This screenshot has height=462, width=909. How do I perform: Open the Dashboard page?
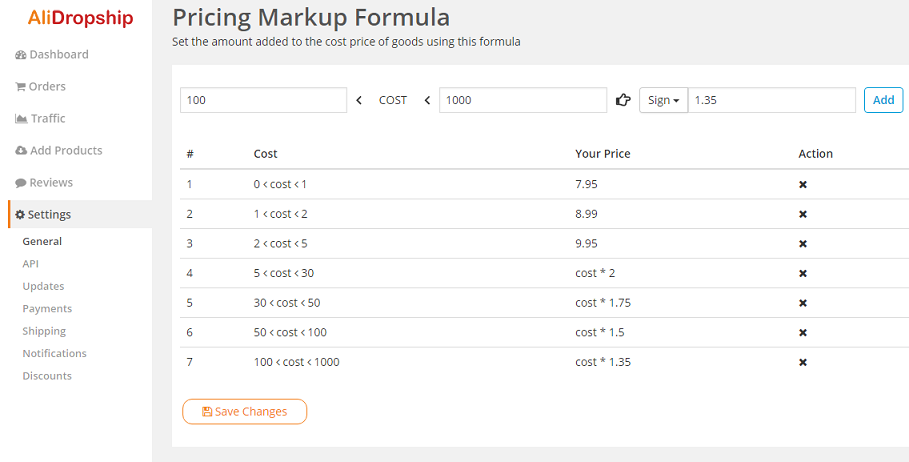[58, 55]
